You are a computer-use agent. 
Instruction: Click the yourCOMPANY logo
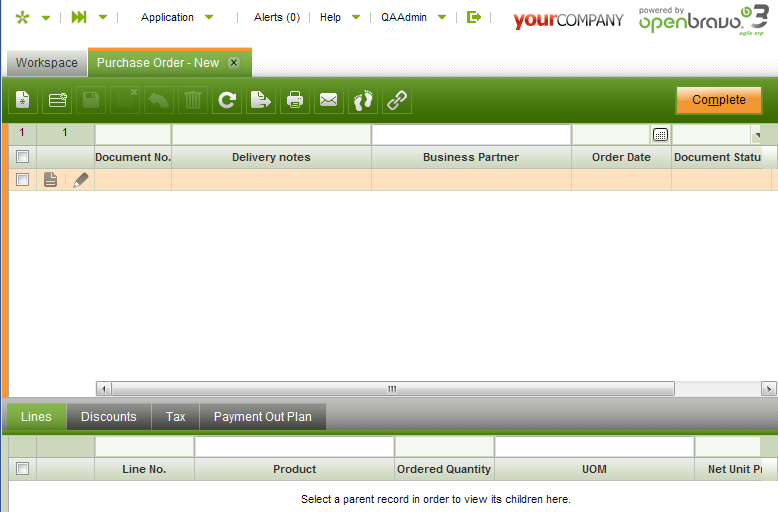pos(568,20)
